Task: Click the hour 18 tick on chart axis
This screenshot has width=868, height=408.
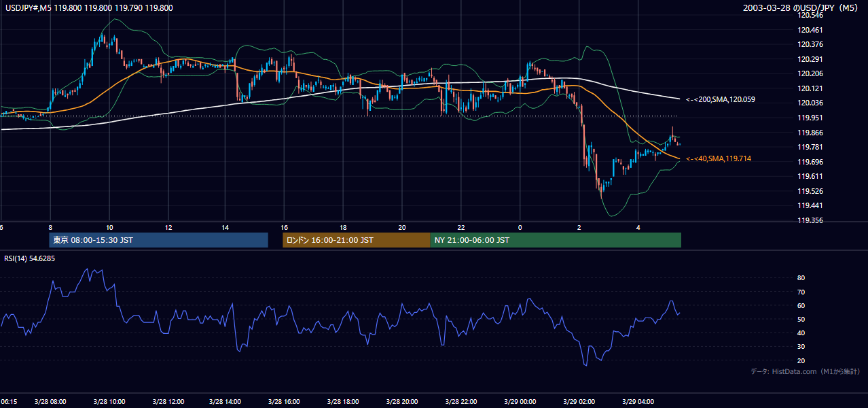Action: tap(344, 227)
